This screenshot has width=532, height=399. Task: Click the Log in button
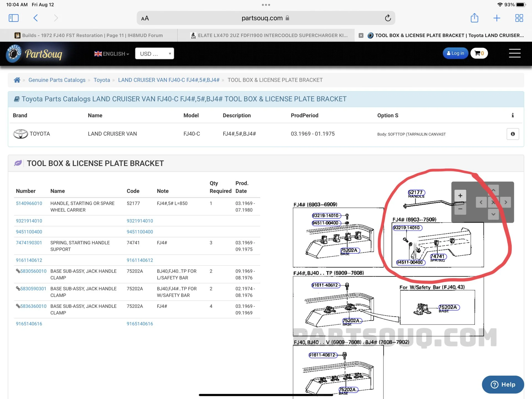455,53
